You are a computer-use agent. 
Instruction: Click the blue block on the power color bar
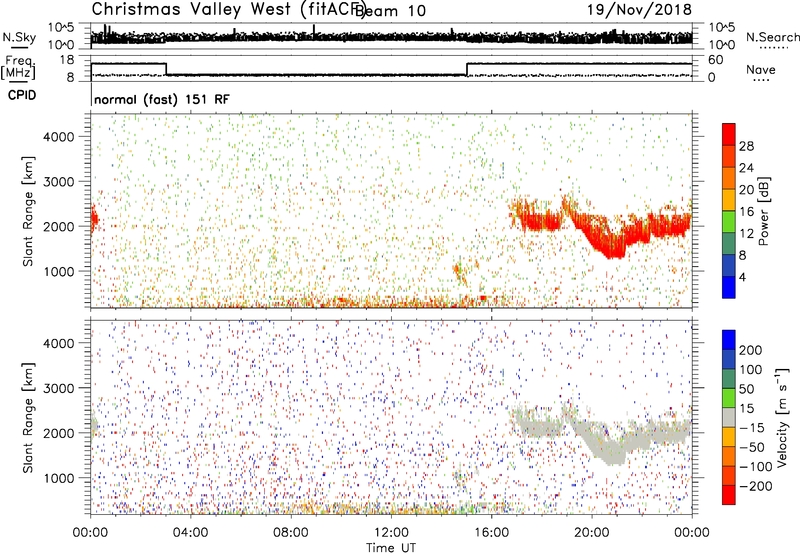click(729, 287)
